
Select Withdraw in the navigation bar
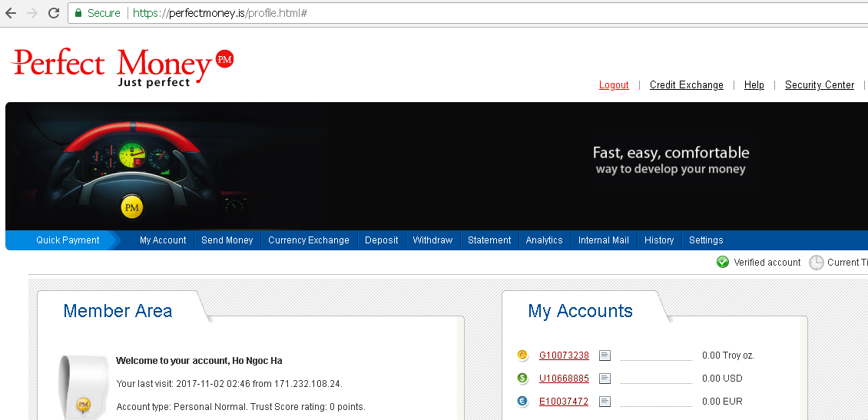pos(432,240)
